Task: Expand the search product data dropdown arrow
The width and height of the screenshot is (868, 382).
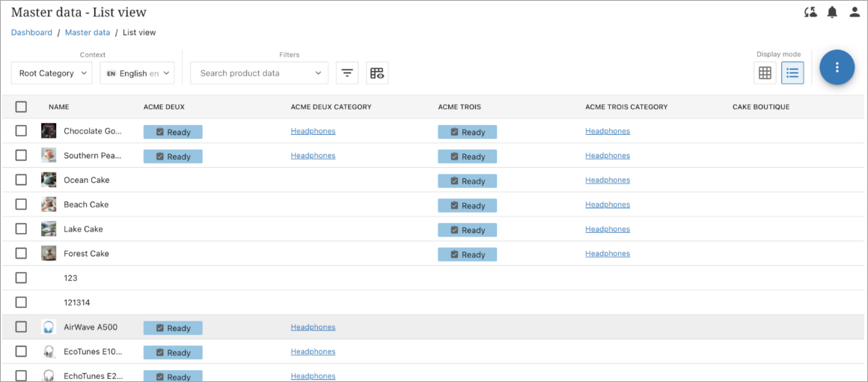Action: [x=318, y=73]
